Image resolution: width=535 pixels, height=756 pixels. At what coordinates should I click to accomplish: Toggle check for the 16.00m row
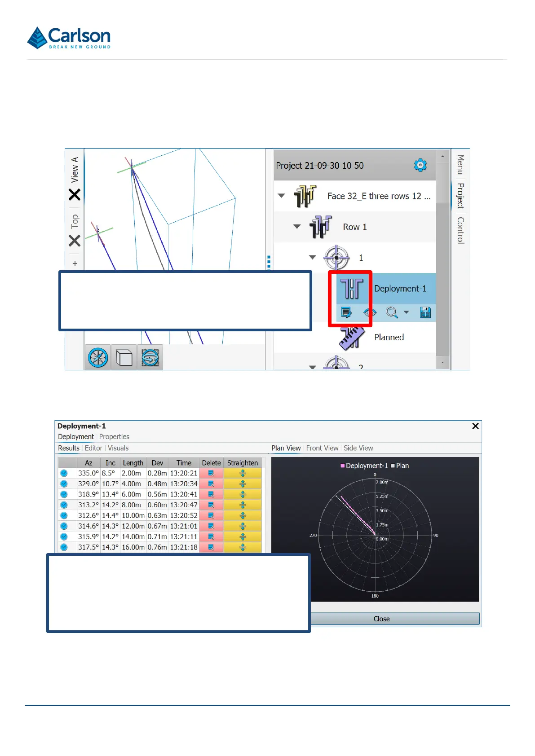(64, 547)
